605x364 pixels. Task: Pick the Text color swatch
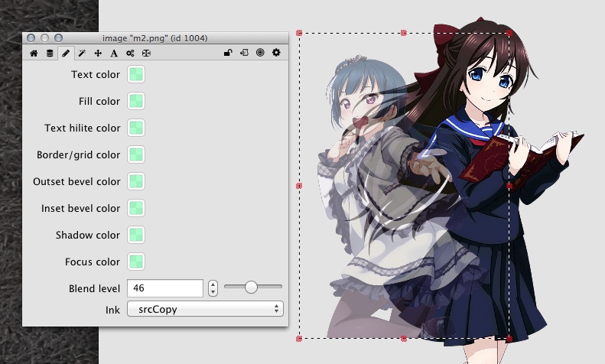coord(136,74)
